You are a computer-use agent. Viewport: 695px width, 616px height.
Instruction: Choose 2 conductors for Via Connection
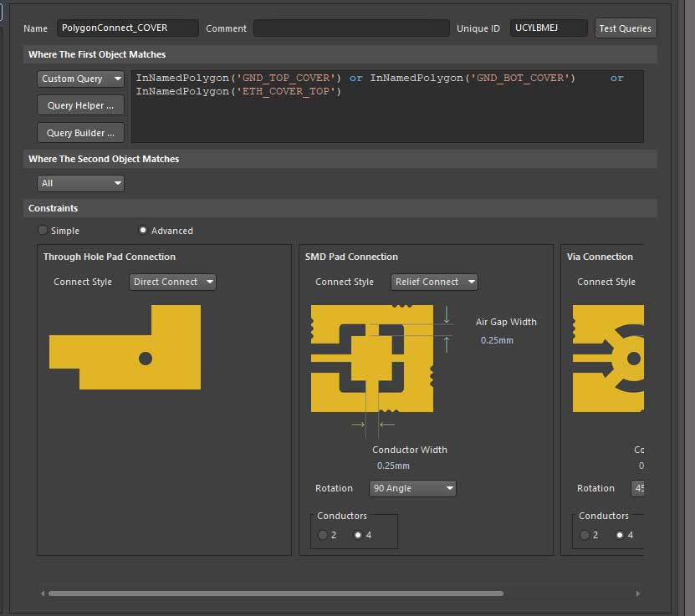585,535
